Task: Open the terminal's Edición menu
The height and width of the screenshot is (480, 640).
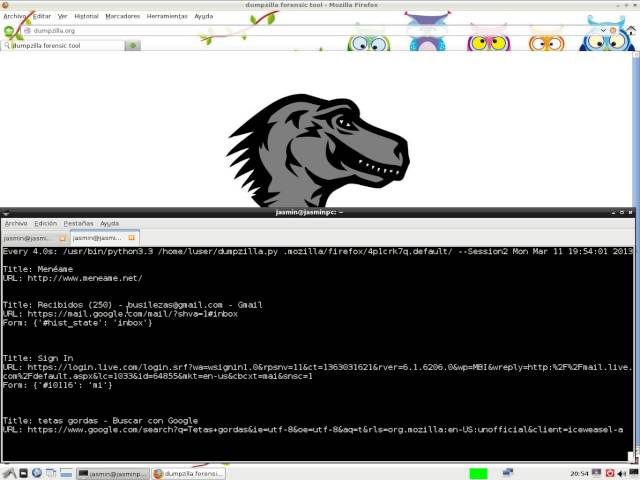Action: [45, 224]
